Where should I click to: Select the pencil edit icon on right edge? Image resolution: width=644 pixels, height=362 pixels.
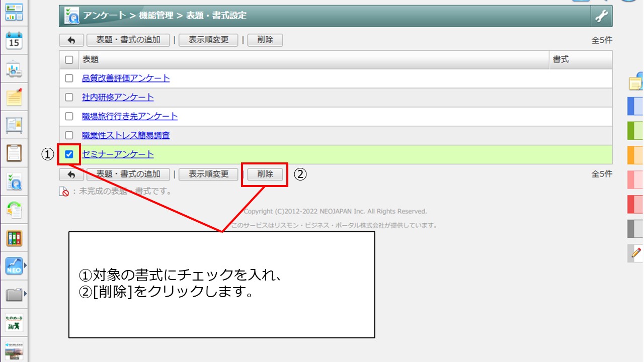click(636, 253)
